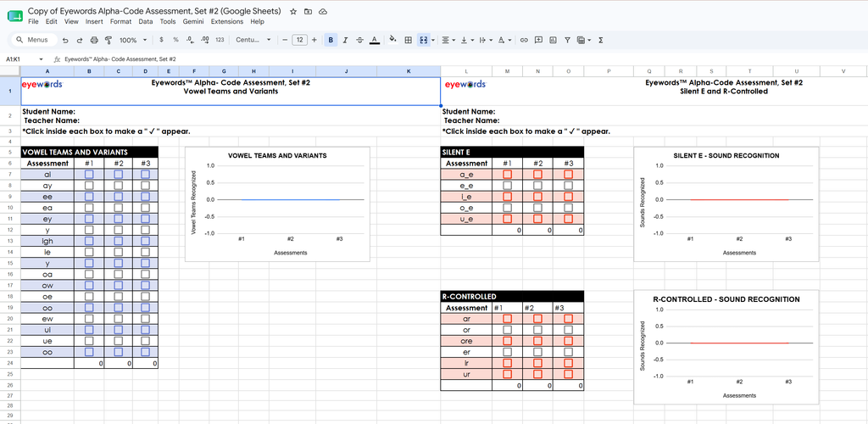Open the text wrapping dropdown
The width and height of the screenshot is (868, 424).
(485, 40)
